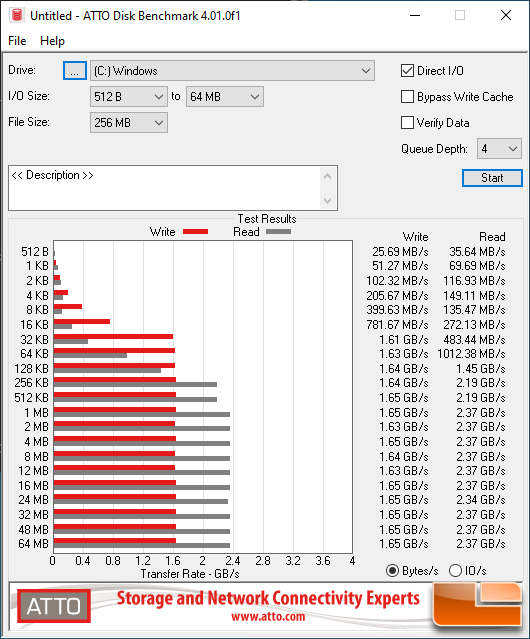Open the drive browse button with ellipsis
This screenshot has height=639, width=530.
tap(75, 71)
